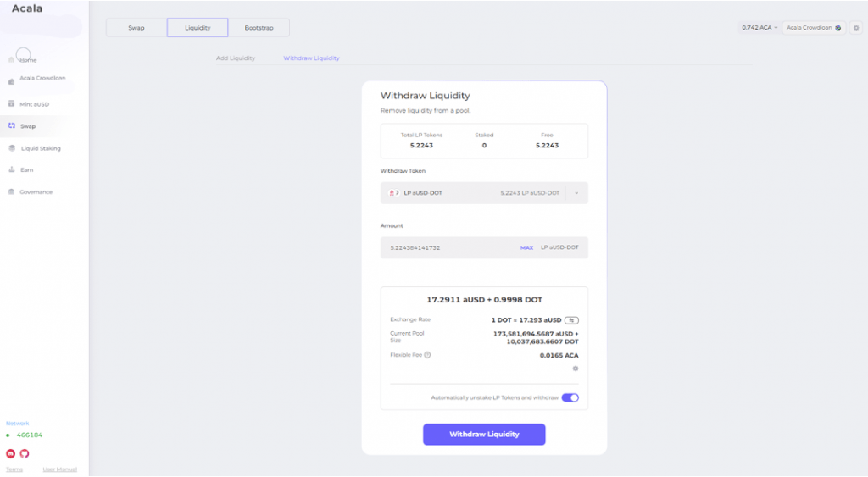
Task: Select the Add Liquidity tab
Action: (236, 58)
